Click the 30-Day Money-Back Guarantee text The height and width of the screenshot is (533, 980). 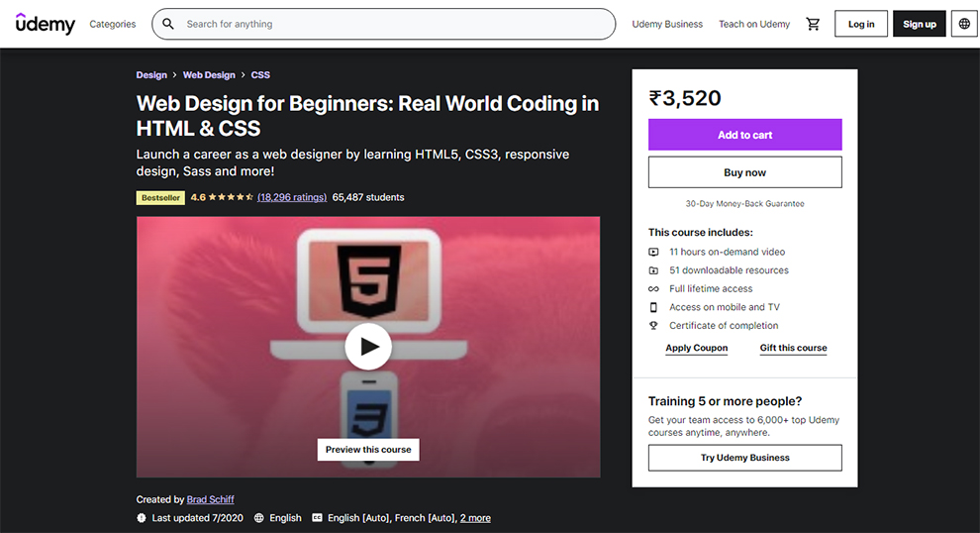tap(745, 203)
